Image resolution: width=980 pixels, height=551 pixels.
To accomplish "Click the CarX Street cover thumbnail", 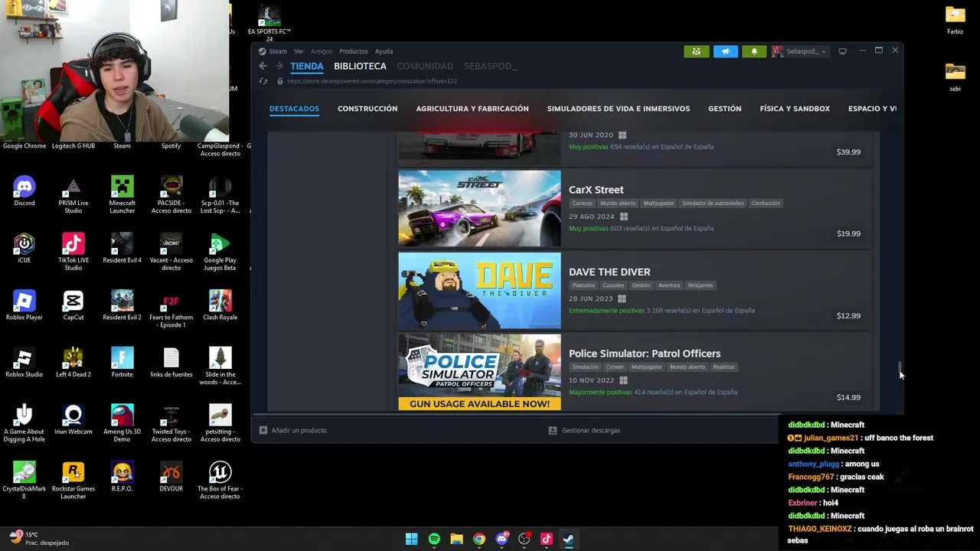I will click(x=479, y=208).
